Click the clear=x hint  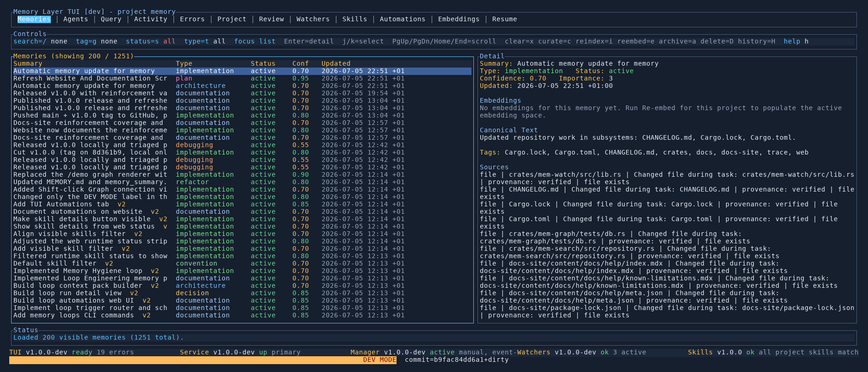pyautogui.click(x=519, y=41)
